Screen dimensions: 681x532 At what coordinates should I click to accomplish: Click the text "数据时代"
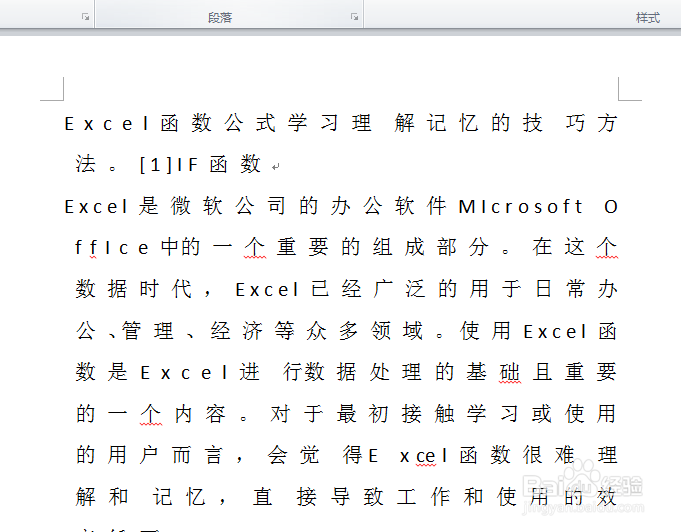[x=133, y=289]
